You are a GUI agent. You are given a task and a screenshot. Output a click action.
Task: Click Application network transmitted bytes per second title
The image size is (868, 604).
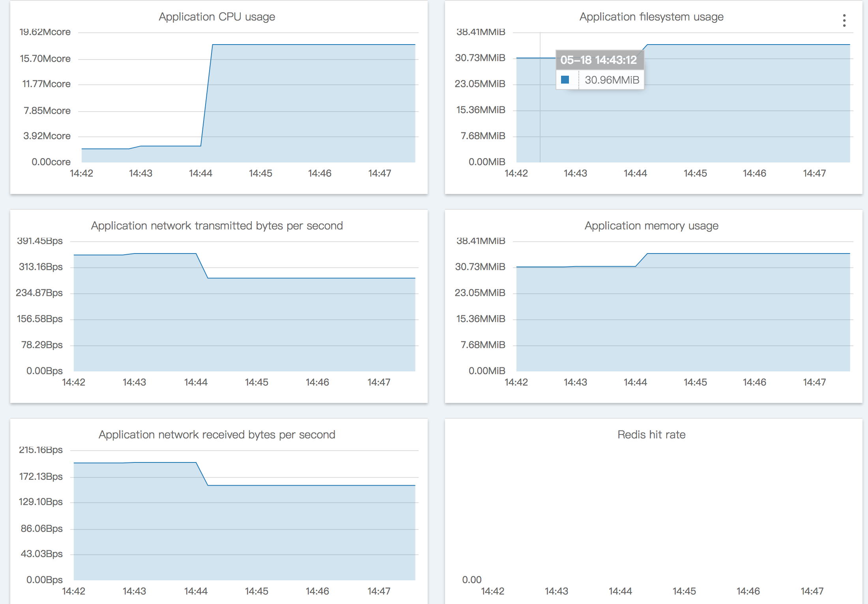pos(217,226)
